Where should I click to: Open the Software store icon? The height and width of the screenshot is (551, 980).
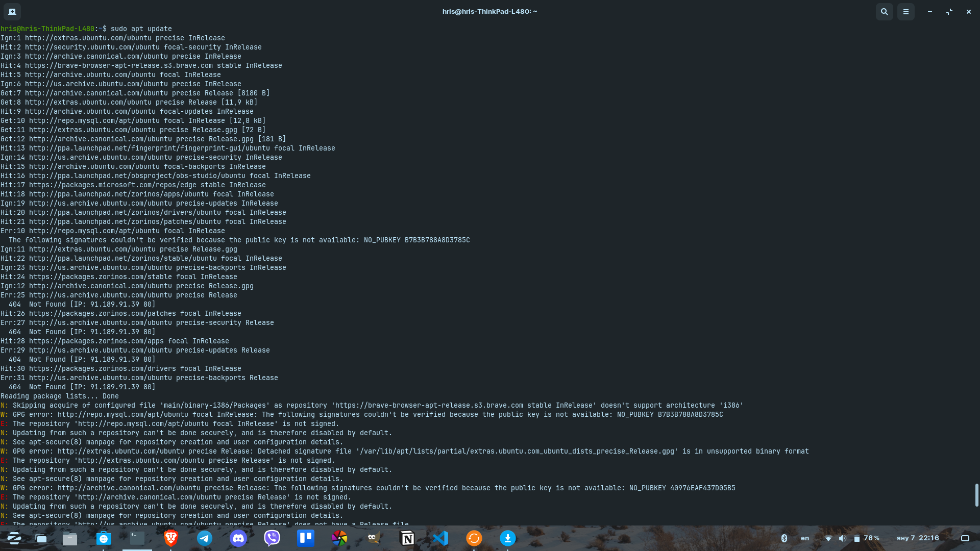104,538
